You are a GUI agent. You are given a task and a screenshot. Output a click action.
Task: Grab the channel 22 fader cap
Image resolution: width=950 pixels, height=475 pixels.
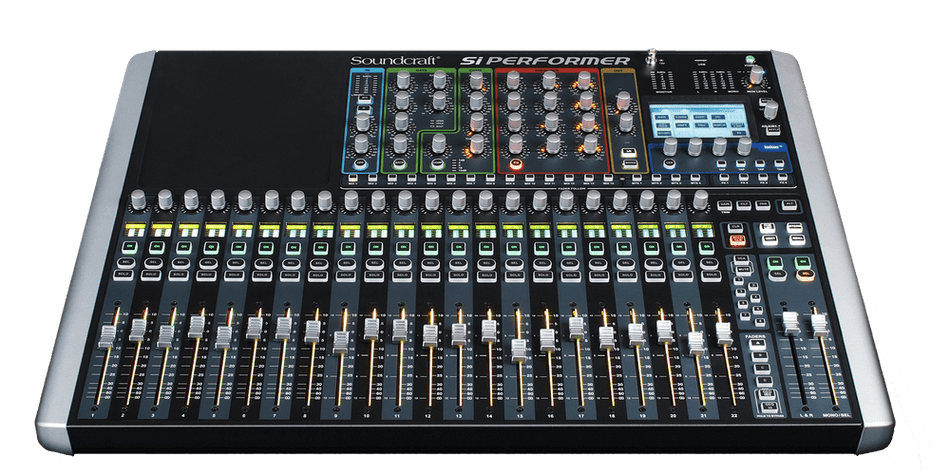pyautogui.click(x=725, y=329)
